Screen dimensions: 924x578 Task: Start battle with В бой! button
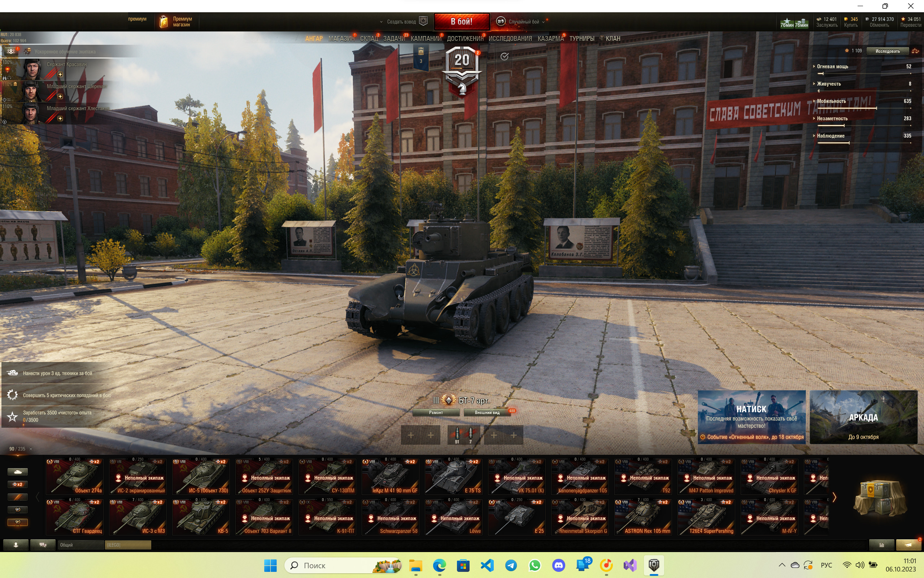click(x=462, y=22)
